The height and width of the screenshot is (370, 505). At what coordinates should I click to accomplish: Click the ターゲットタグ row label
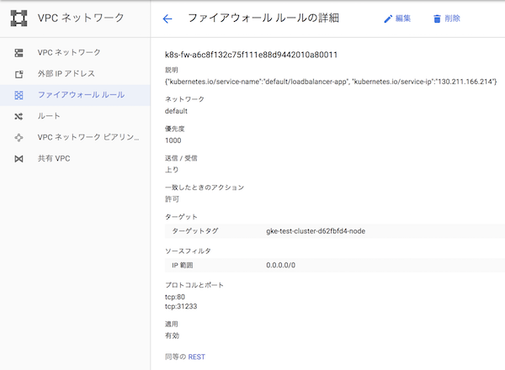point(195,231)
